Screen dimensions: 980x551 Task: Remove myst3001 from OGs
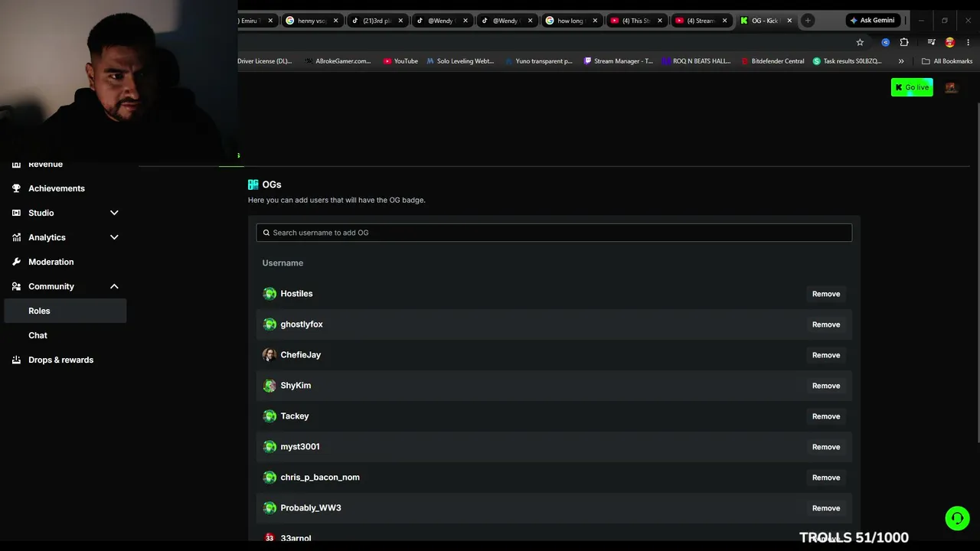pyautogui.click(x=826, y=447)
